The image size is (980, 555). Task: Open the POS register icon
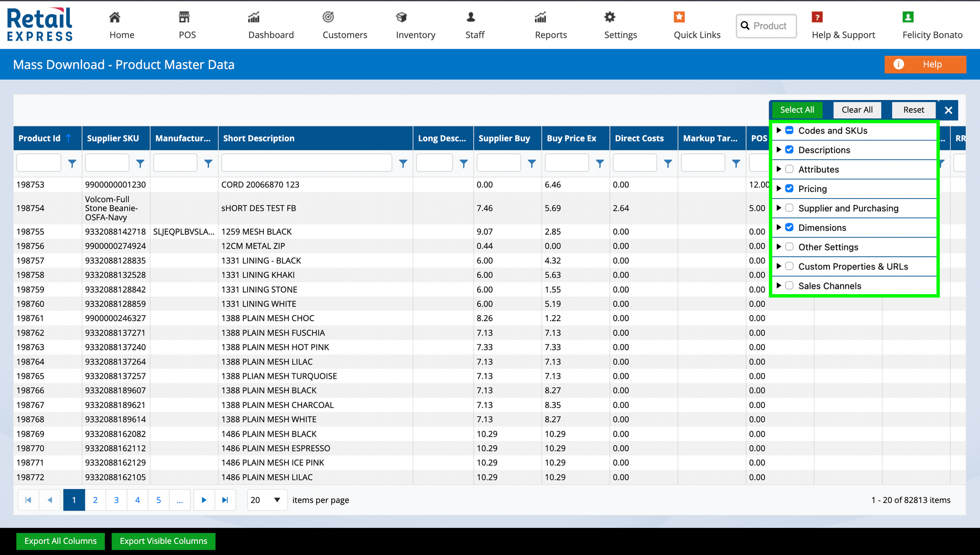click(184, 17)
